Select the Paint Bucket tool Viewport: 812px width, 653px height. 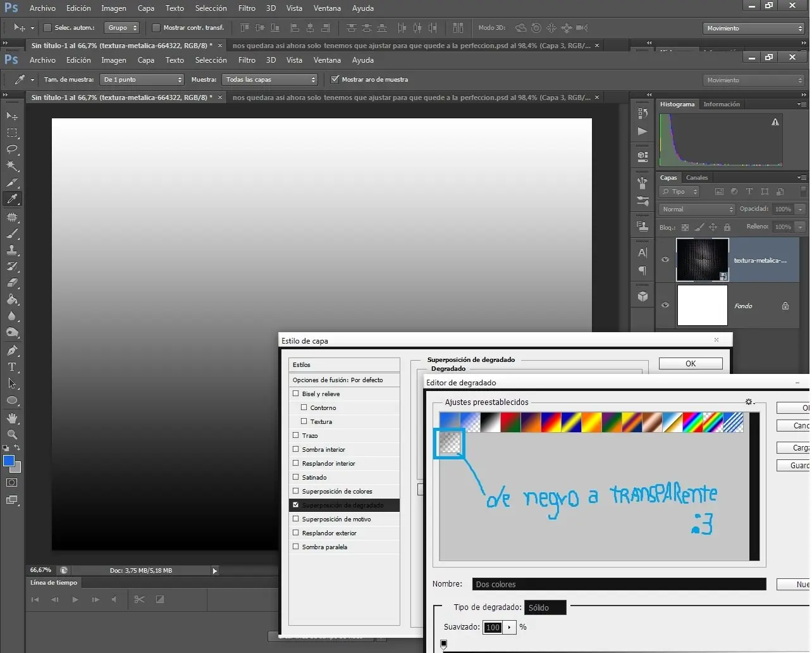[x=12, y=299]
